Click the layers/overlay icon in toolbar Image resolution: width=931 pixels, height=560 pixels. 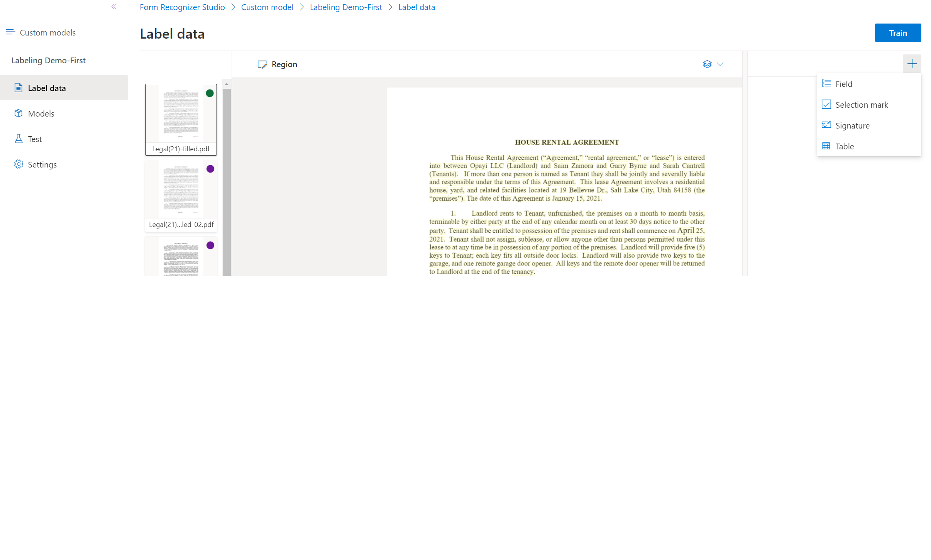(707, 63)
